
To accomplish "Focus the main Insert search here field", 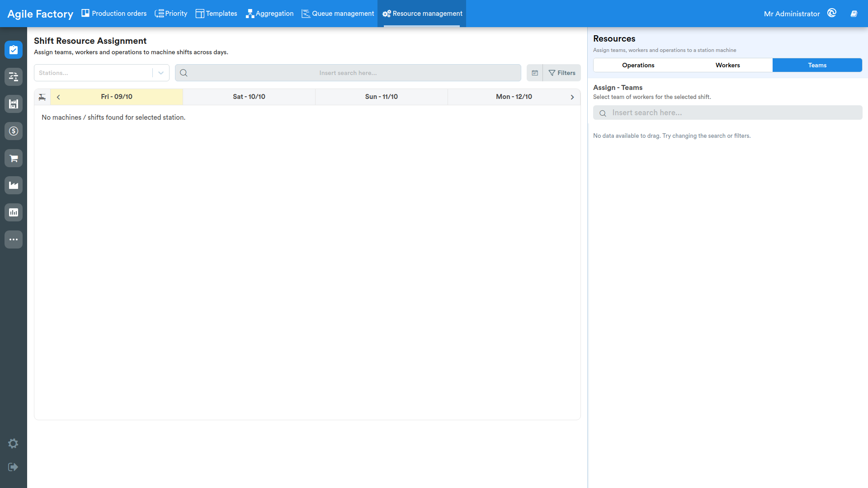I will [348, 73].
